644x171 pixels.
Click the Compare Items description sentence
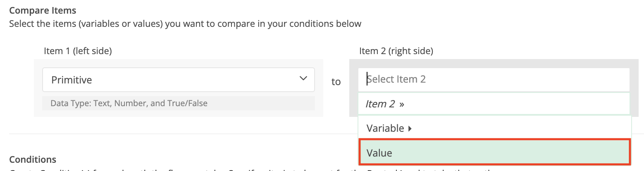pos(185,24)
